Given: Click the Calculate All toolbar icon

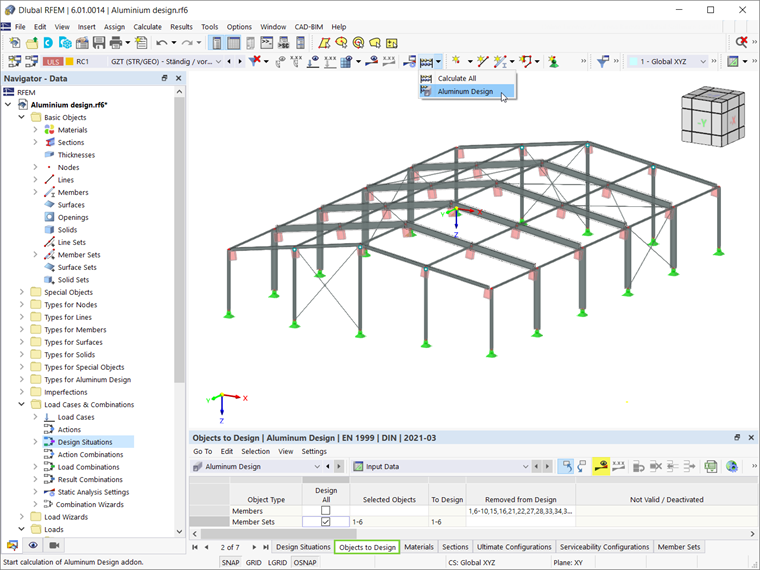Looking at the screenshot, I should (426, 62).
